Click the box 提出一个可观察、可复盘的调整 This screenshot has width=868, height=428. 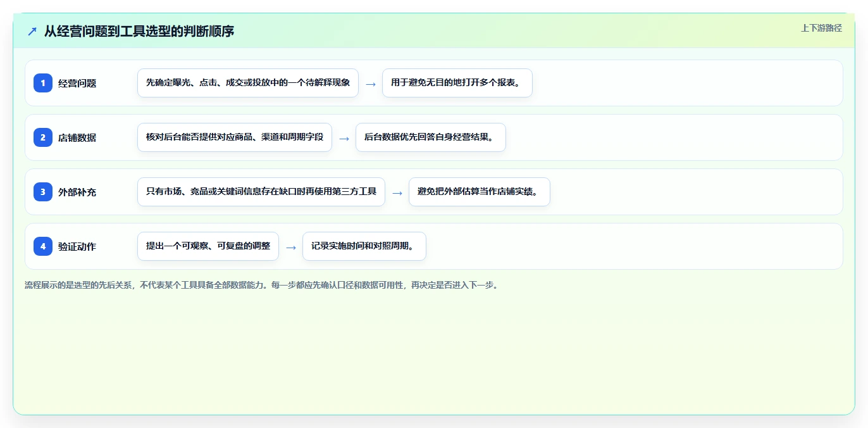tap(208, 246)
